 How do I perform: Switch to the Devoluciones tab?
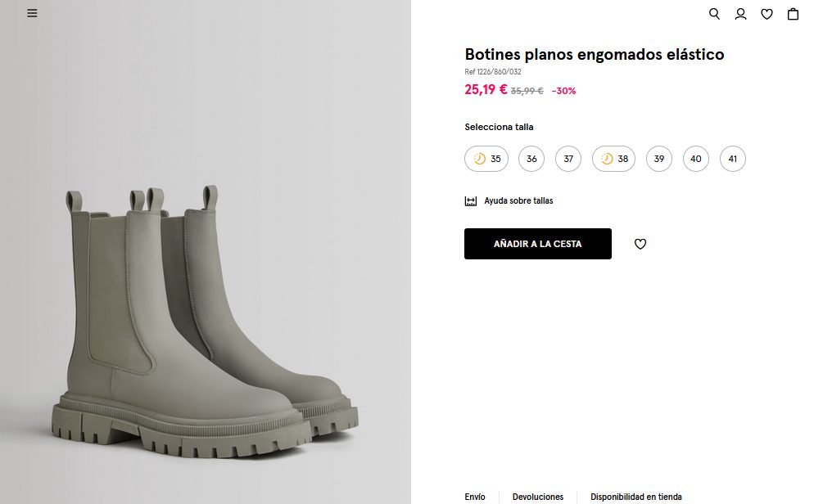click(538, 497)
